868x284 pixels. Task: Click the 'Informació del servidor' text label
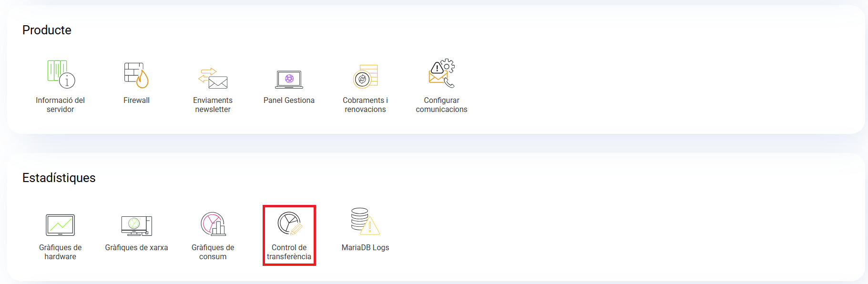tap(61, 105)
